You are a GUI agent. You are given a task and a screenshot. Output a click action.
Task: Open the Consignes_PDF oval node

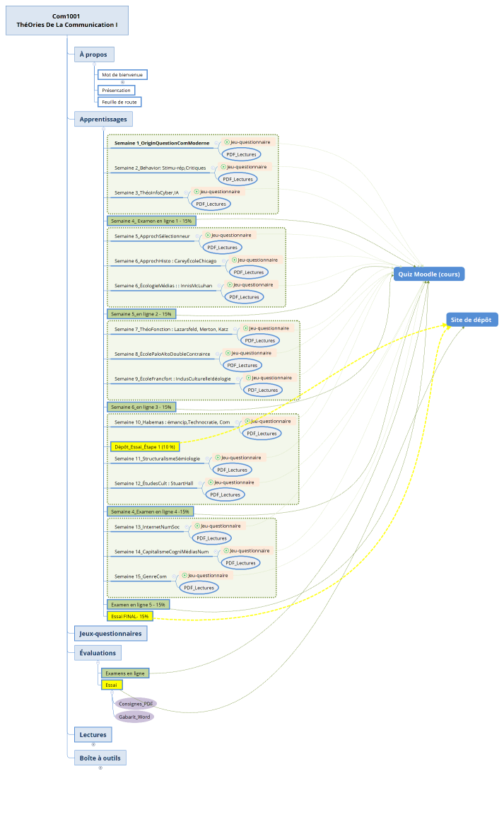[x=136, y=704]
